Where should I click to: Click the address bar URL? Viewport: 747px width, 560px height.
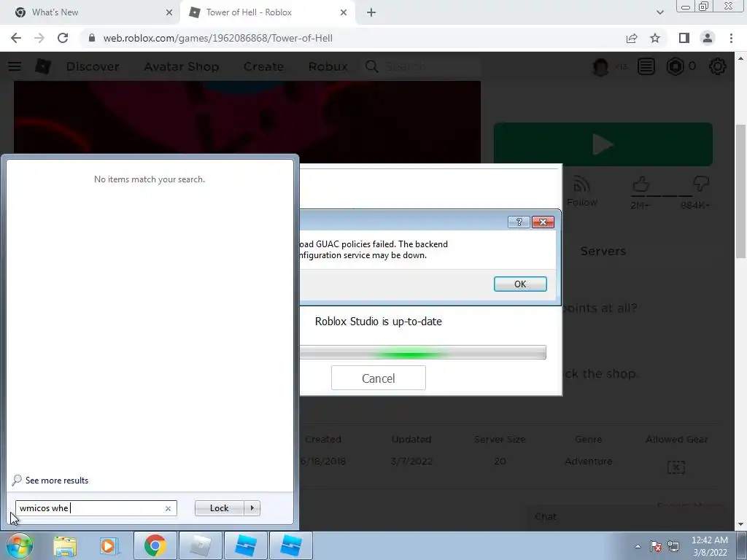pos(217,38)
